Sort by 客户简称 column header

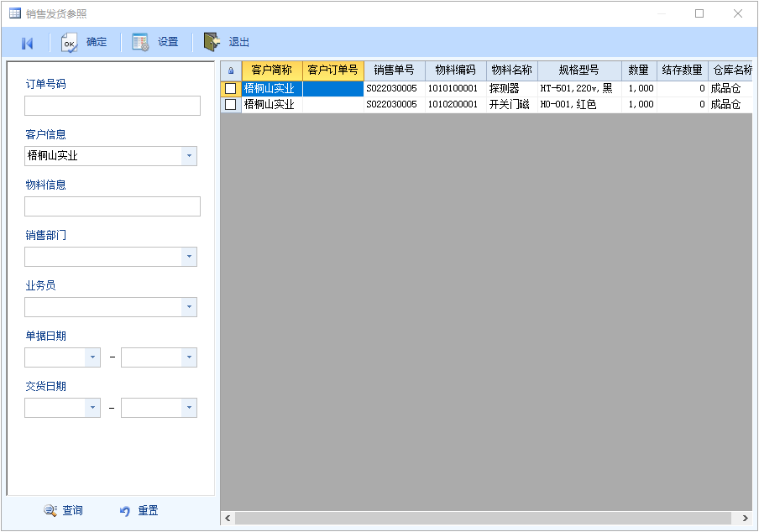point(272,70)
